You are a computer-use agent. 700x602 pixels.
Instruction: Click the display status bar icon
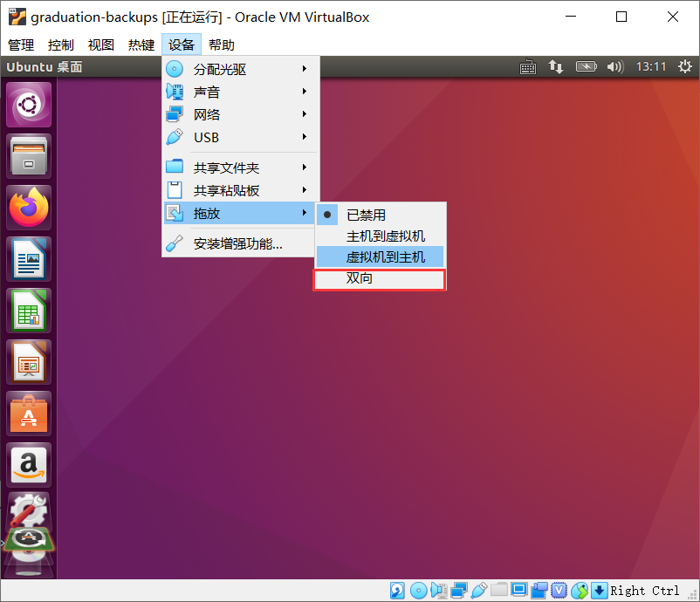coord(519,590)
